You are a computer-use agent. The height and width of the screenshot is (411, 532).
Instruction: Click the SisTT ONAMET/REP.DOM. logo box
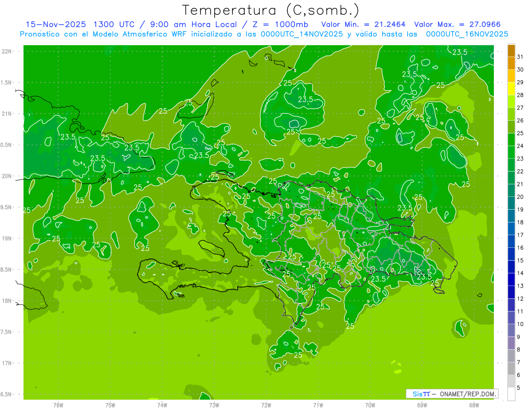coord(452,394)
